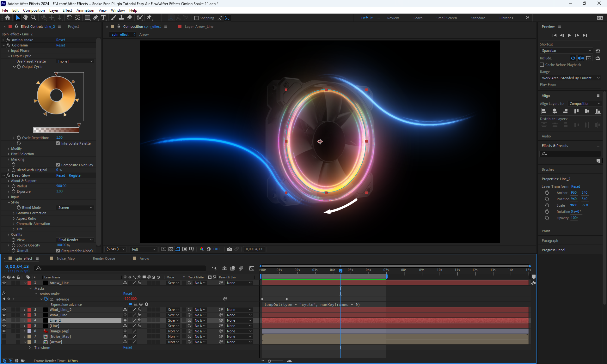Uncheck Interpolate Palette checkbox
The height and width of the screenshot is (364, 607).
pyautogui.click(x=58, y=143)
